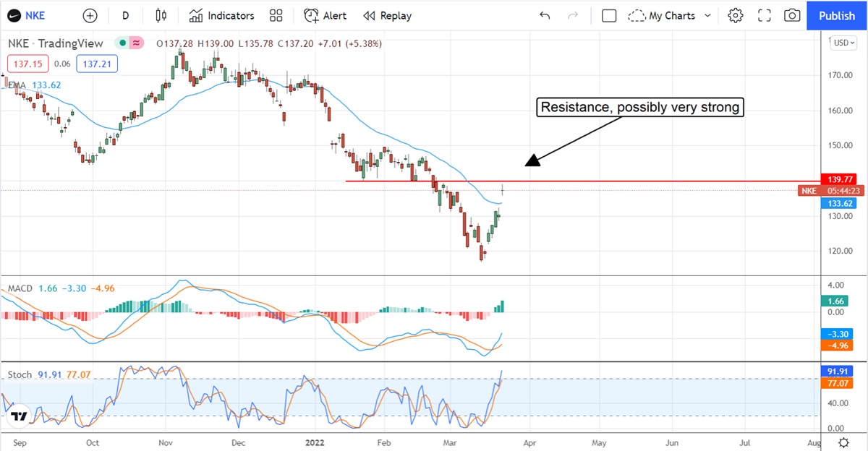Expand the USD currency dropdown
Viewport: 868px width, 451px height.
pos(842,43)
